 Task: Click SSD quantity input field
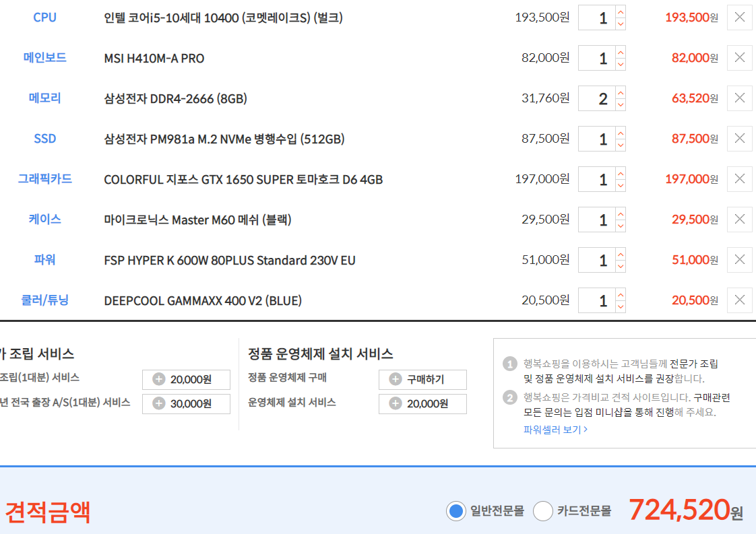click(x=597, y=139)
